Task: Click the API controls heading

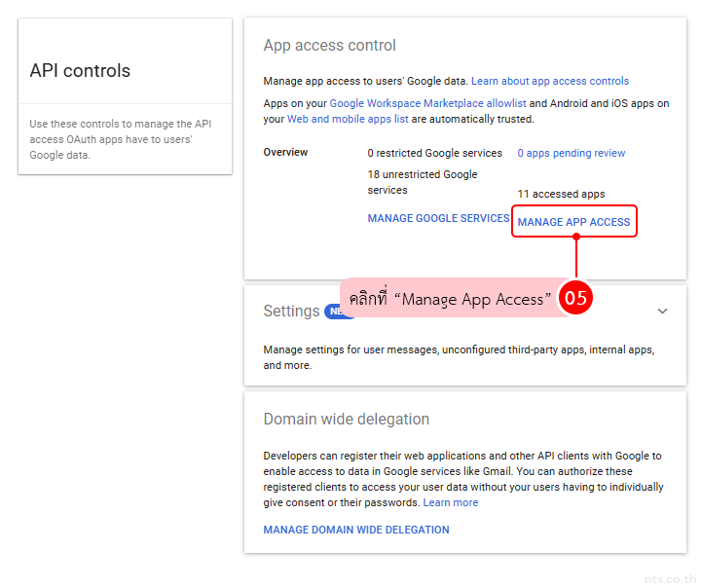Action: pyautogui.click(x=80, y=71)
